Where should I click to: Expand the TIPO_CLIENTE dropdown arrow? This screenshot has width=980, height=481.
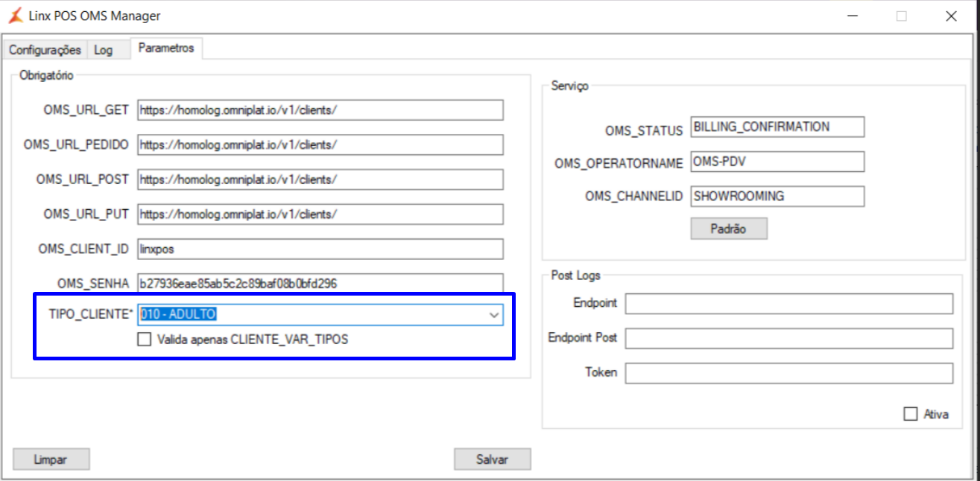pos(493,315)
